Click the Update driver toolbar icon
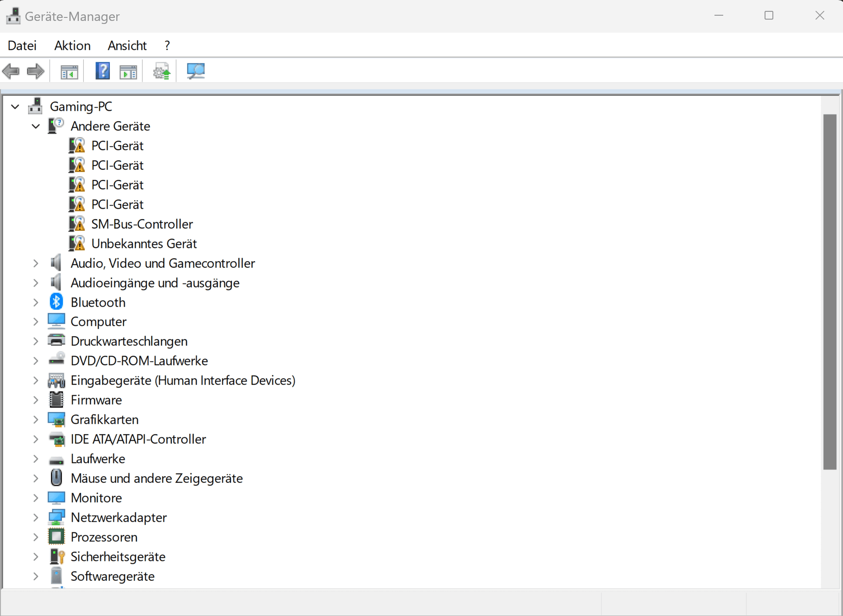The image size is (843, 616). coord(162,71)
